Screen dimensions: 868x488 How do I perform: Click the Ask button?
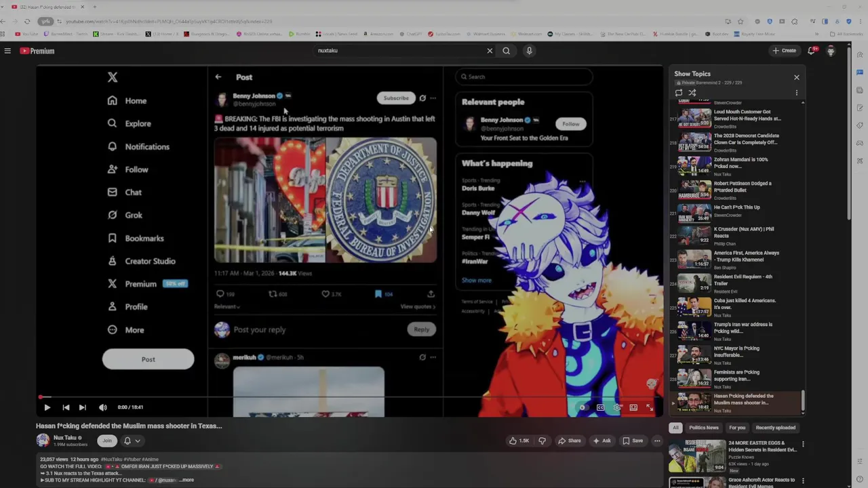click(x=602, y=441)
